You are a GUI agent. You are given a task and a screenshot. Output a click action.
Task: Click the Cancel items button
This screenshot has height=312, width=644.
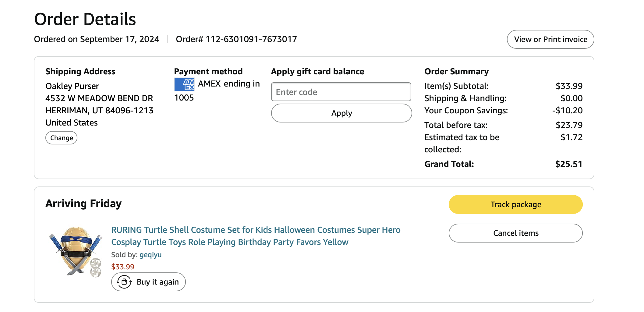click(515, 233)
